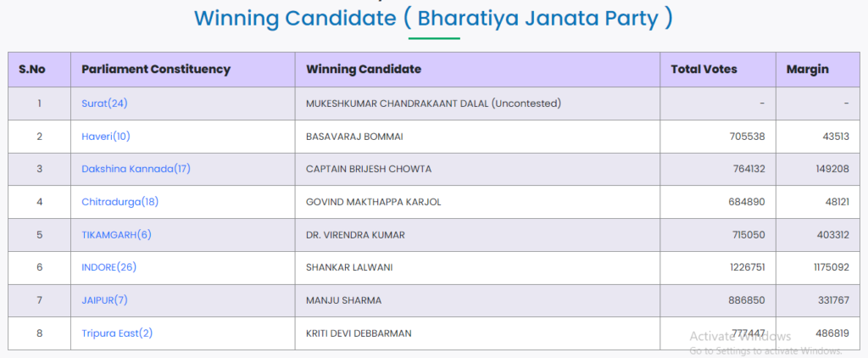868x358 pixels.
Task: Click the margin value 403312
Action: coord(827,234)
